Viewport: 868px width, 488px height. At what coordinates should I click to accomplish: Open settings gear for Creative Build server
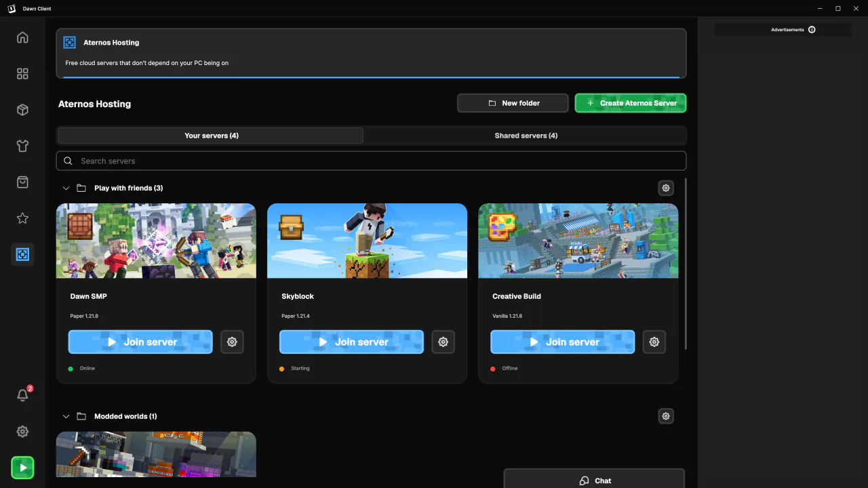[654, 342]
